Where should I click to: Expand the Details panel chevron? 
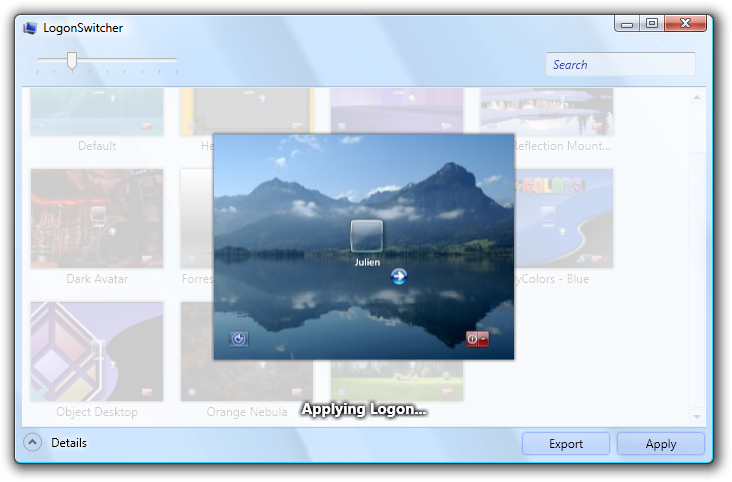pos(32,442)
